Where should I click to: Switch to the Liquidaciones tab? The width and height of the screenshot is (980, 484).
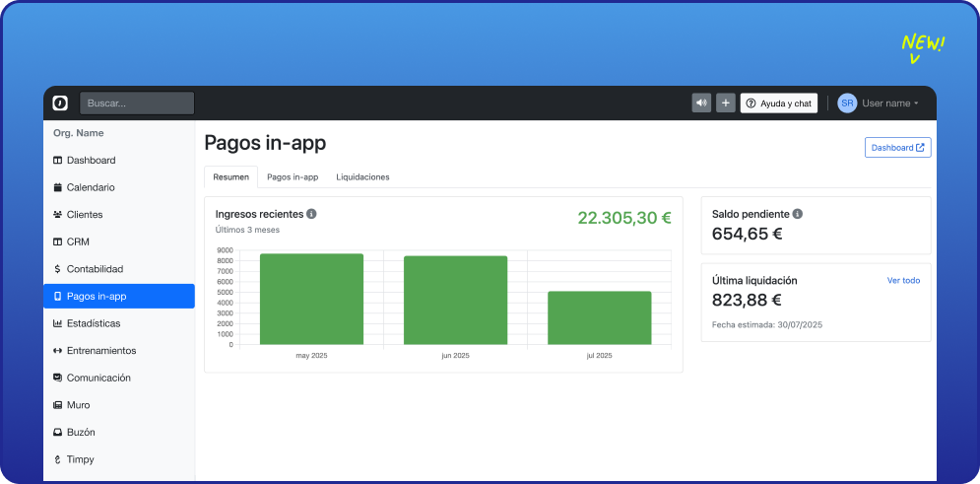coord(362,177)
